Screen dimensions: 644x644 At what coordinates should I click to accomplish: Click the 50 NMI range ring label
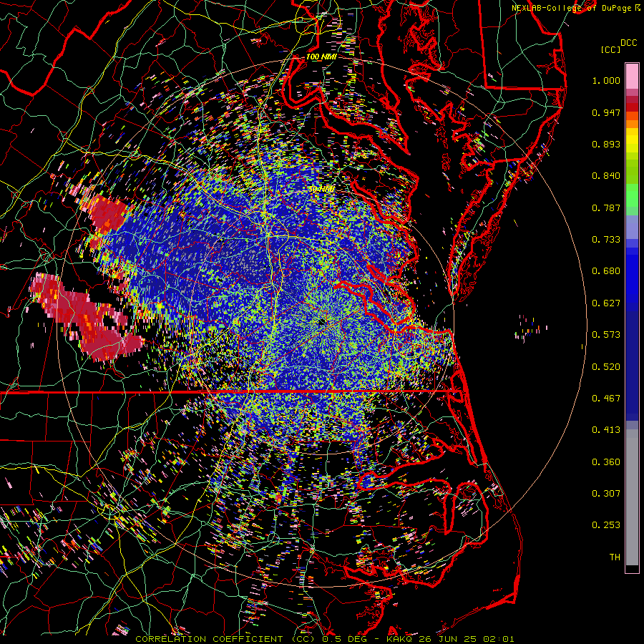[321, 190]
